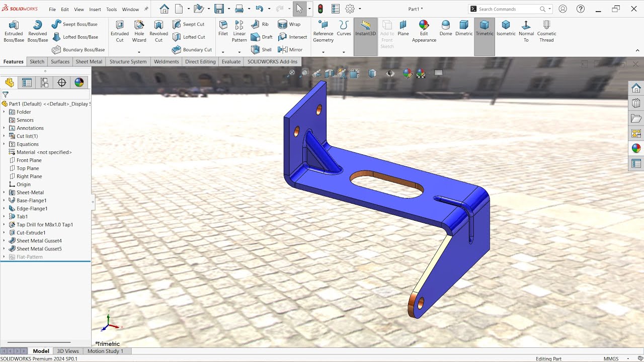Open the ConfigurationManager tab
This screenshot has width=644, height=362.
coord(44,82)
